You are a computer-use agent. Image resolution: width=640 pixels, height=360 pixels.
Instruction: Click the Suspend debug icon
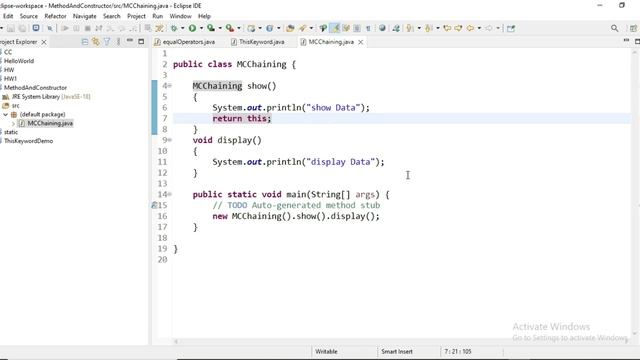click(76, 28)
